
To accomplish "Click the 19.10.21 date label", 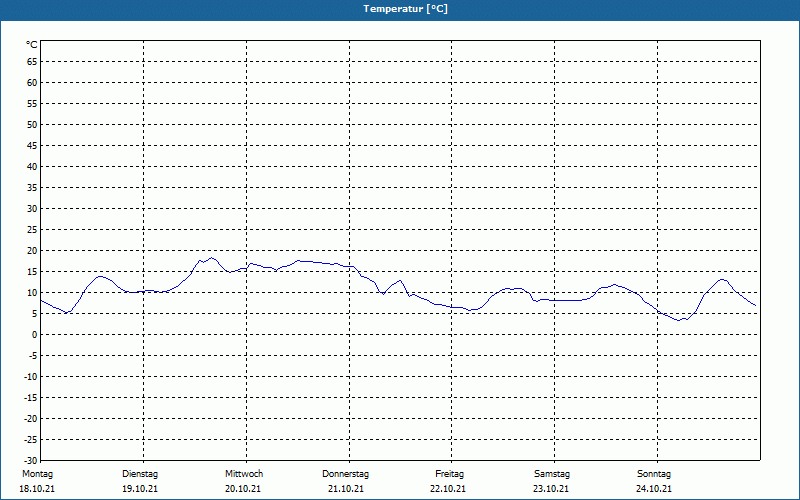I will click(140, 489).
